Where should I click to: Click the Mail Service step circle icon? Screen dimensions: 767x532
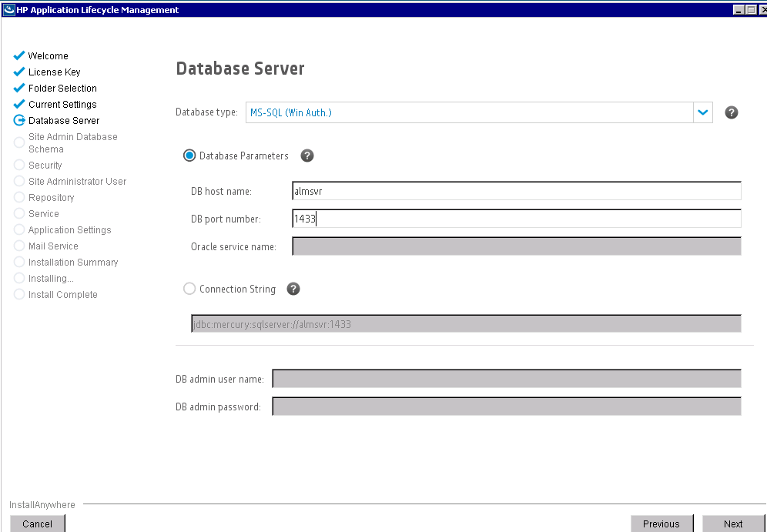19,246
